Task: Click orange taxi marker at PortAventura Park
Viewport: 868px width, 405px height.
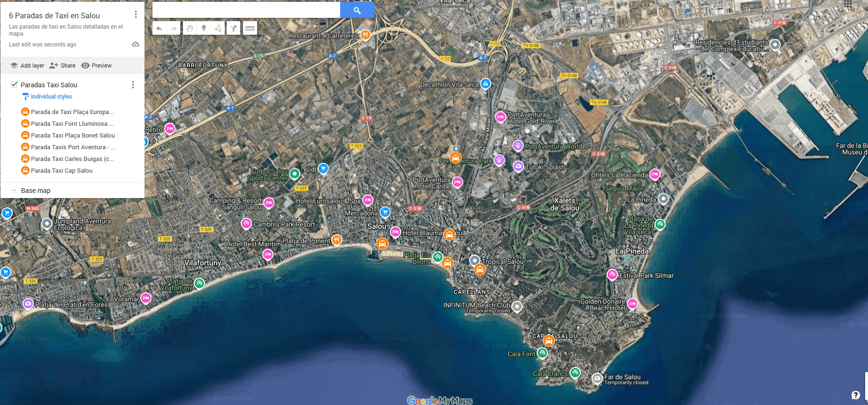Action: click(455, 158)
